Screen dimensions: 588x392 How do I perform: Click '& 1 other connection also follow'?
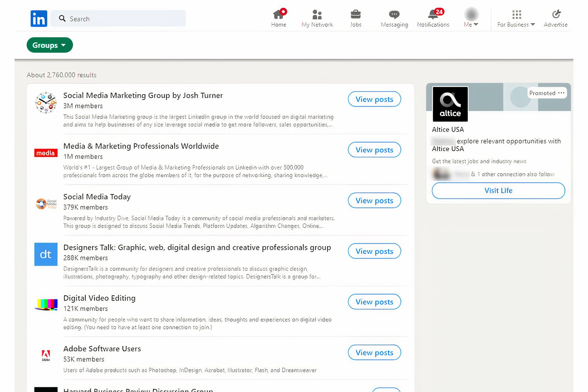(x=512, y=174)
